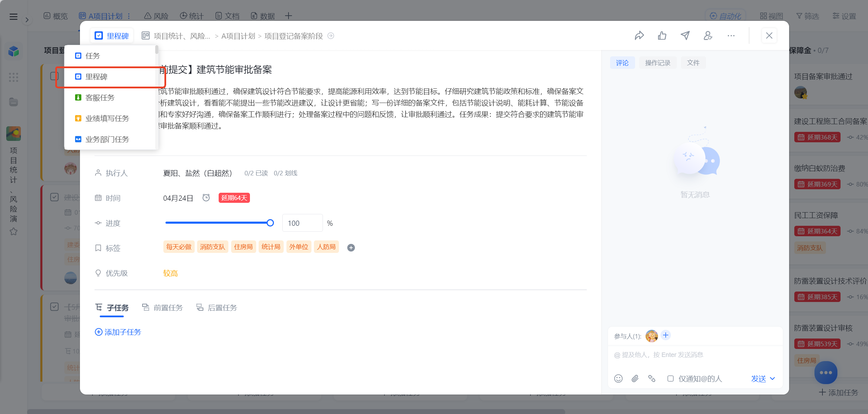Click the progress slider handle
This screenshot has height=414, width=868.
(270, 223)
